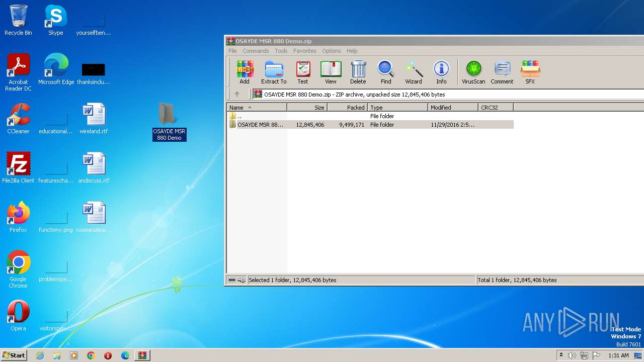Select Acrobat Reader DC shortcut
The height and width of the screenshot is (362, 644).
point(18,72)
